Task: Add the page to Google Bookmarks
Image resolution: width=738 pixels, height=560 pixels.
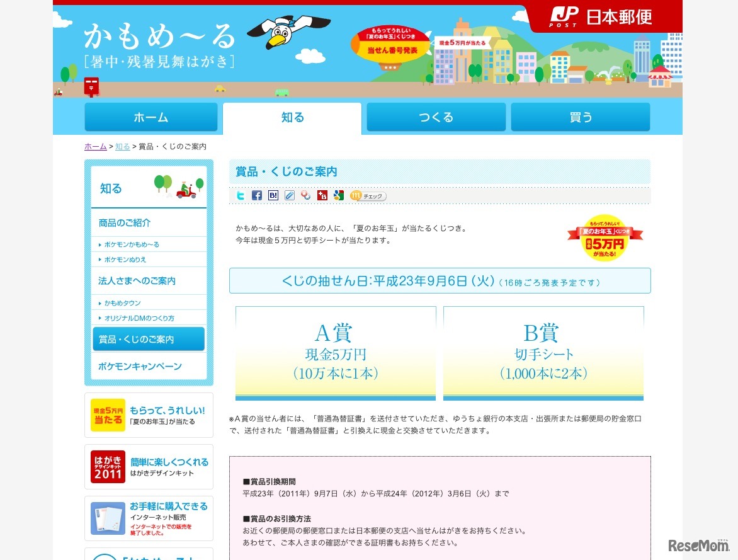Action: click(x=339, y=195)
